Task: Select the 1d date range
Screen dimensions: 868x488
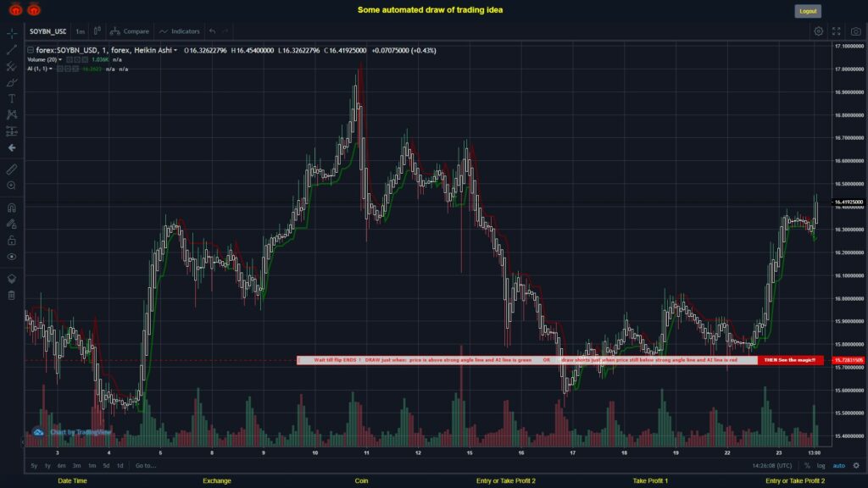Action: pyautogui.click(x=120, y=466)
